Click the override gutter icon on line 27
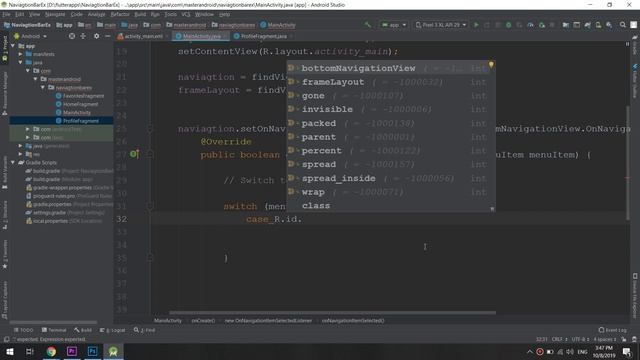Image resolution: width=640 pixels, height=360 pixels. pos(134,154)
